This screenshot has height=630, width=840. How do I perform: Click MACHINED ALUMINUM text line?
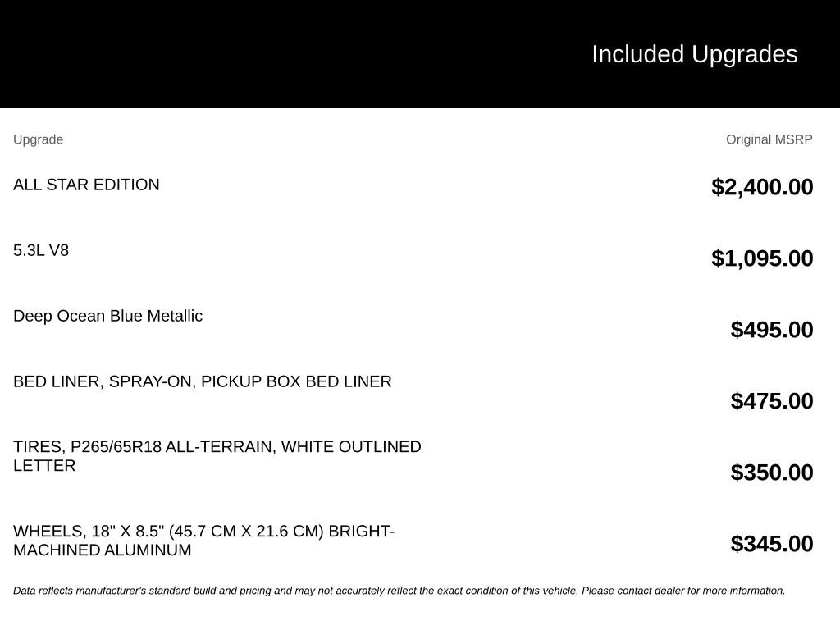(102, 550)
